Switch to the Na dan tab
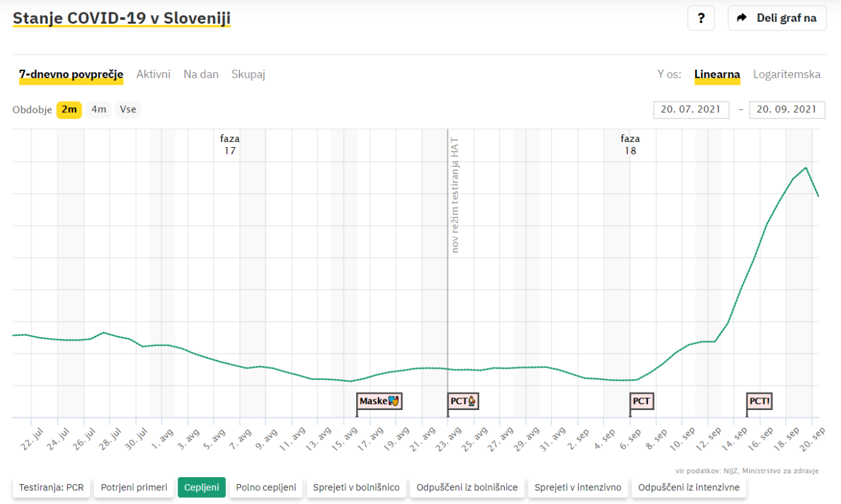 (x=201, y=74)
